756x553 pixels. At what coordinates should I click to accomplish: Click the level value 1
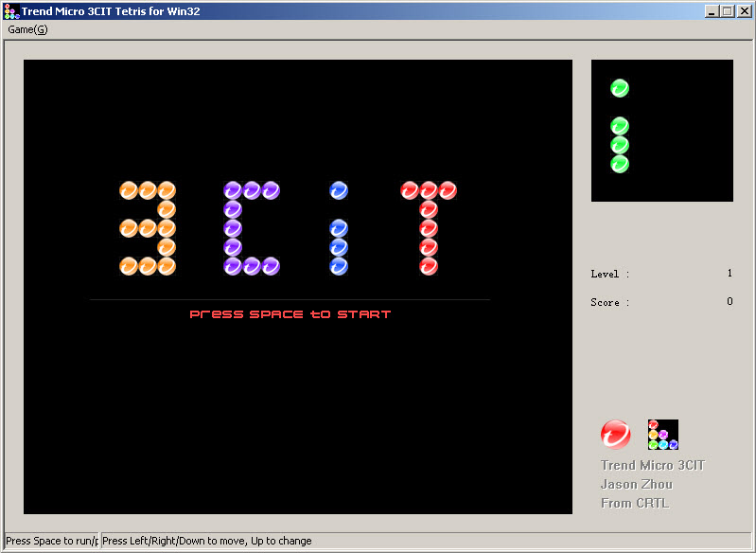730,273
